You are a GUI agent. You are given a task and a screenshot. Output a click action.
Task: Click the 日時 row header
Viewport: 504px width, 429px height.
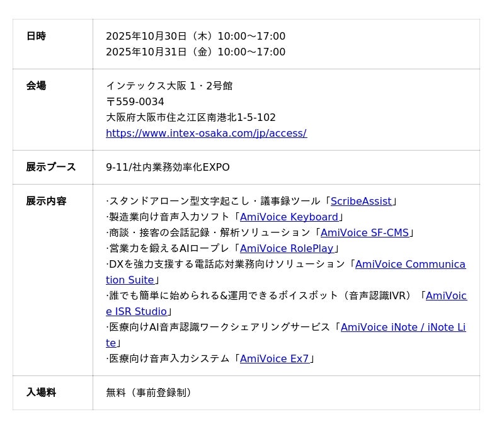pyautogui.click(x=36, y=37)
